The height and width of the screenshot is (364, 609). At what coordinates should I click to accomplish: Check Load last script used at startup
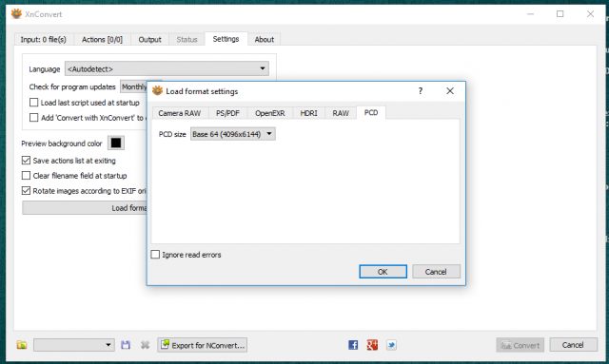click(34, 103)
